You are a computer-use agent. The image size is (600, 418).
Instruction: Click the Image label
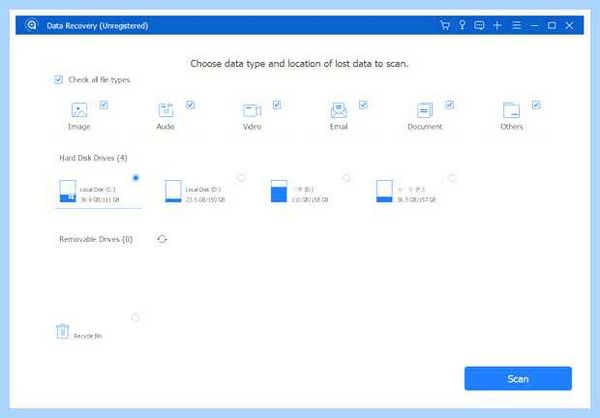click(79, 127)
